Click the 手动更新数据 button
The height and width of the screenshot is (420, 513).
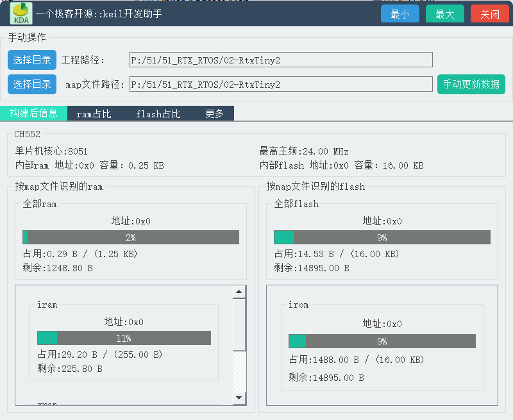(x=471, y=85)
